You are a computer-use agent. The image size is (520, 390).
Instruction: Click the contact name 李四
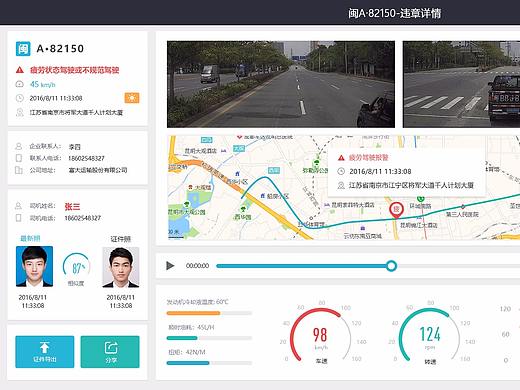(75, 147)
